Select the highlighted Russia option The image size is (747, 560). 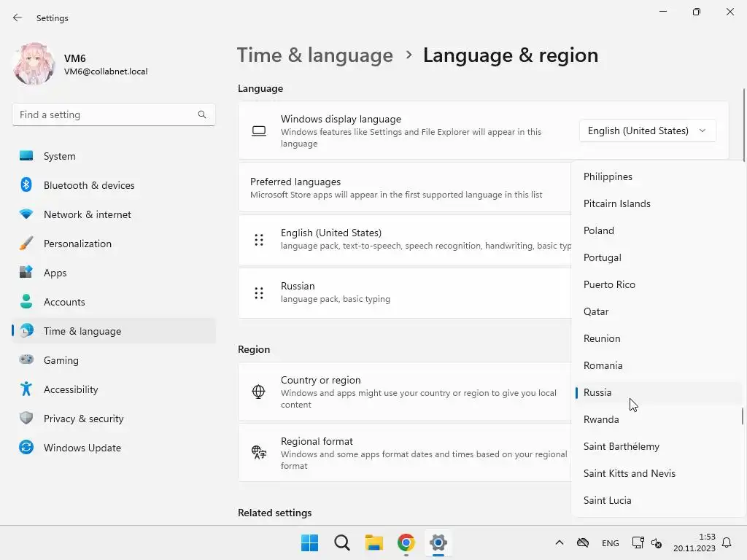point(657,392)
